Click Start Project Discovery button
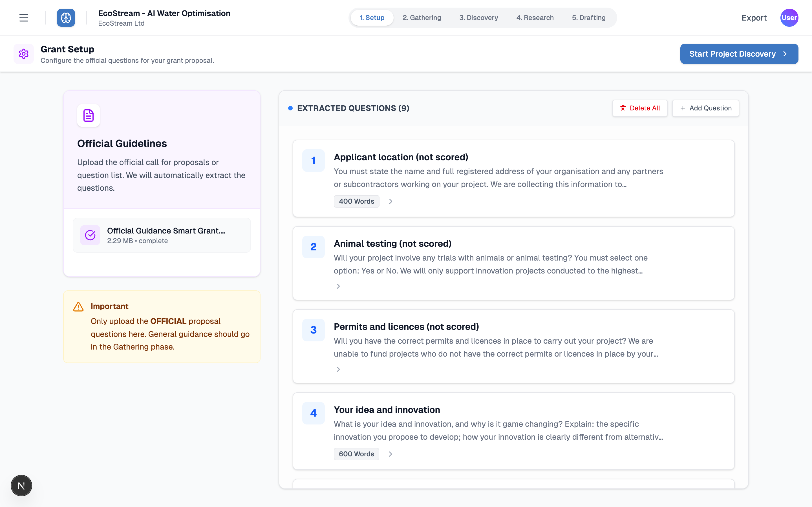The height and width of the screenshot is (507, 812). (739, 54)
